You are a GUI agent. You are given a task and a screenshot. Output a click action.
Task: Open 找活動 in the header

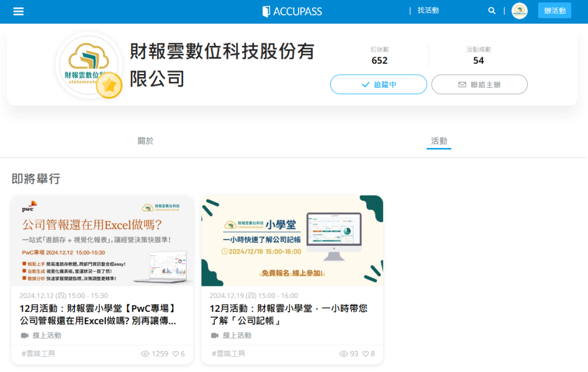(428, 10)
